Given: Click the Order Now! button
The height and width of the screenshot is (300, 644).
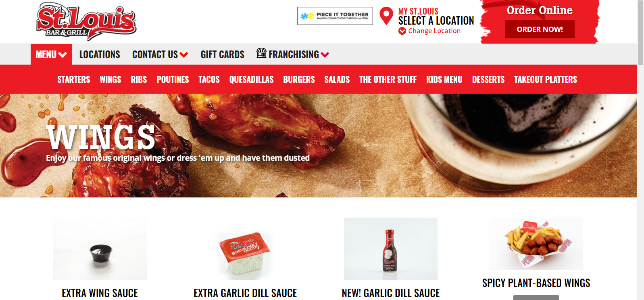Looking at the screenshot, I should click(540, 29).
